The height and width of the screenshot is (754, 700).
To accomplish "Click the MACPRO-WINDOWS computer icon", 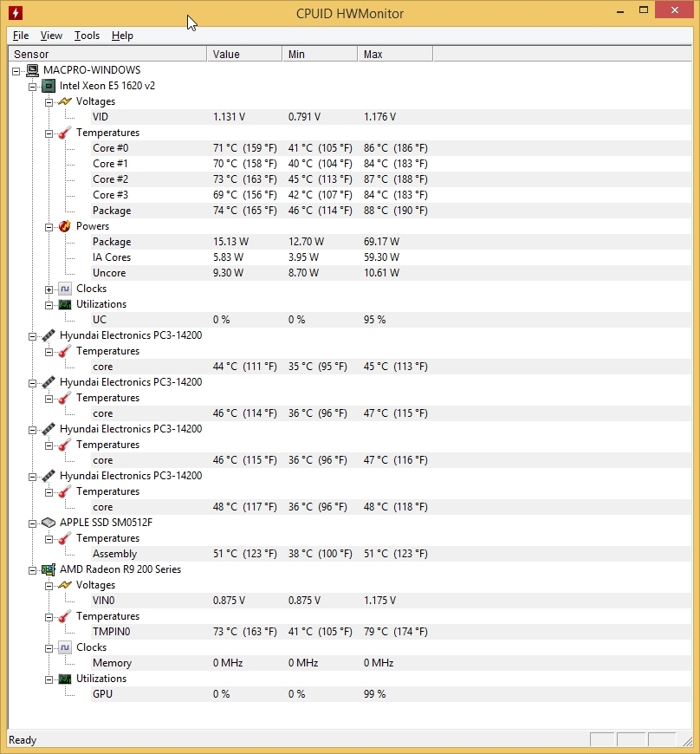I will [32, 70].
